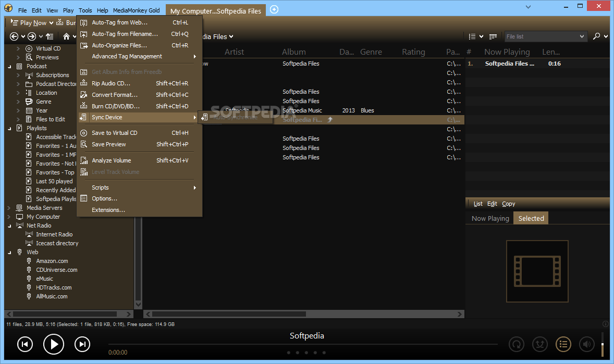Open the File menu

point(23,10)
